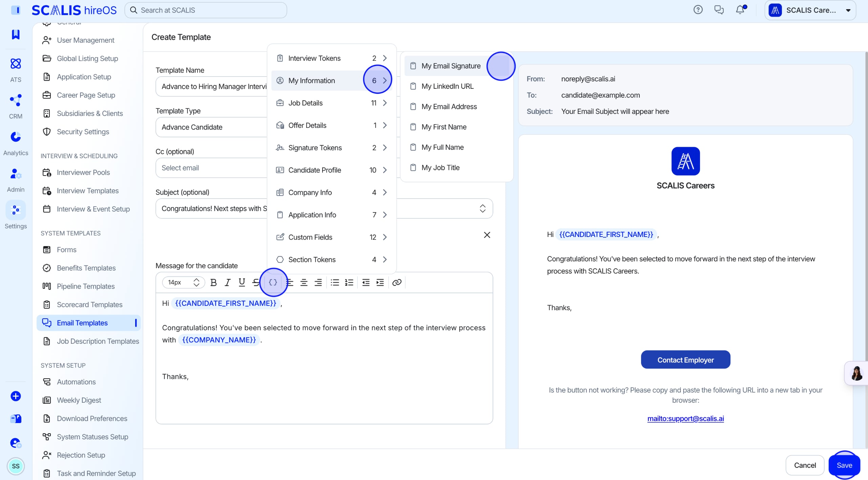This screenshot has height=480, width=868.
Task: Click the Cancel button
Action: click(805, 465)
